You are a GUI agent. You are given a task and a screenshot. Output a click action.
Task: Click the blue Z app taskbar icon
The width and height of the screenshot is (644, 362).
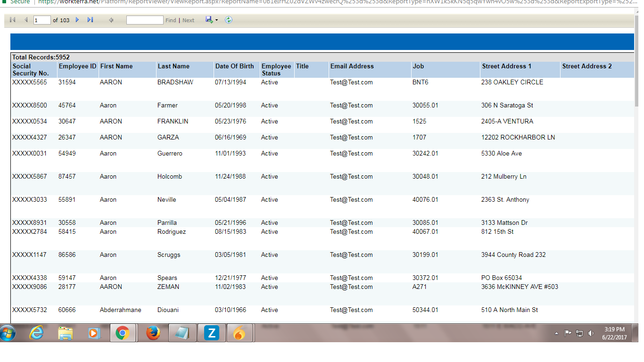(212, 333)
